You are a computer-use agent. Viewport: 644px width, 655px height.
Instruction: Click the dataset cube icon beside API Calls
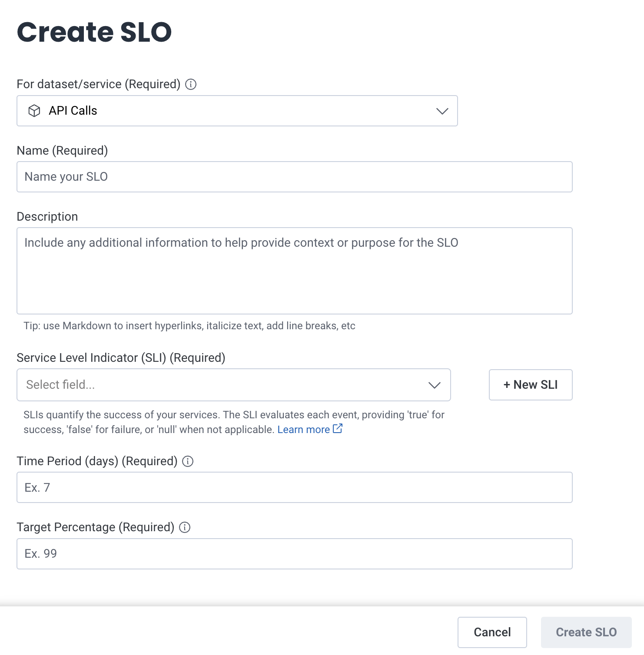click(x=35, y=111)
